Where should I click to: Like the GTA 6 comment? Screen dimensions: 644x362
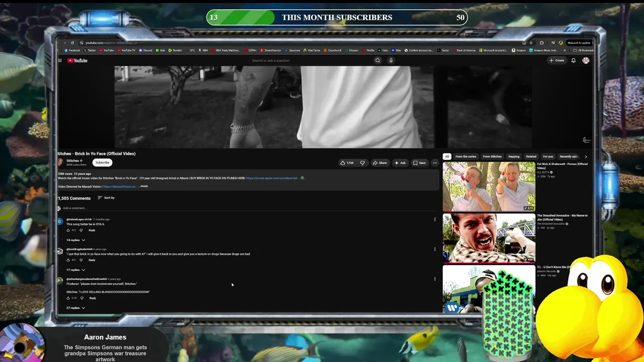(x=68, y=230)
